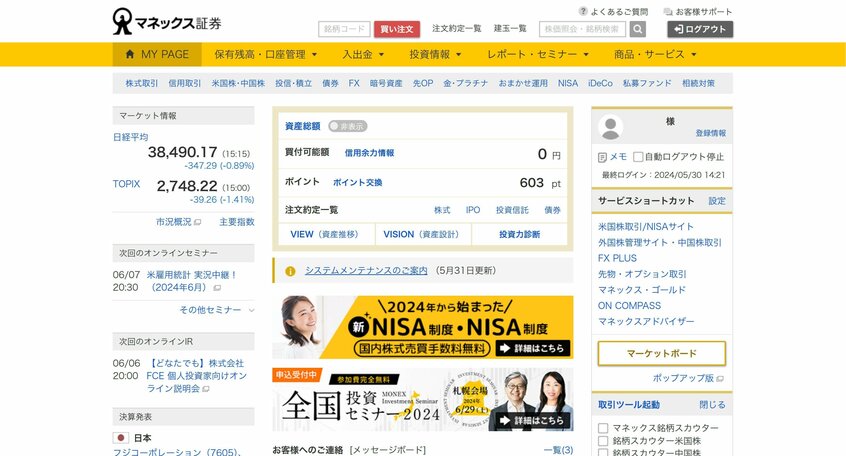This screenshot has width=846, height=456.
Task: Click the ログアウト button
Action: click(x=700, y=29)
